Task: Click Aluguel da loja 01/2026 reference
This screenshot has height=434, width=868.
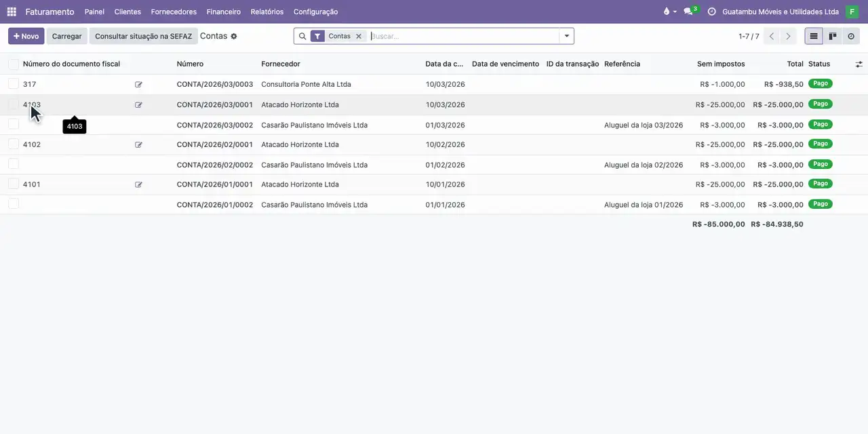Action: pos(644,205)
